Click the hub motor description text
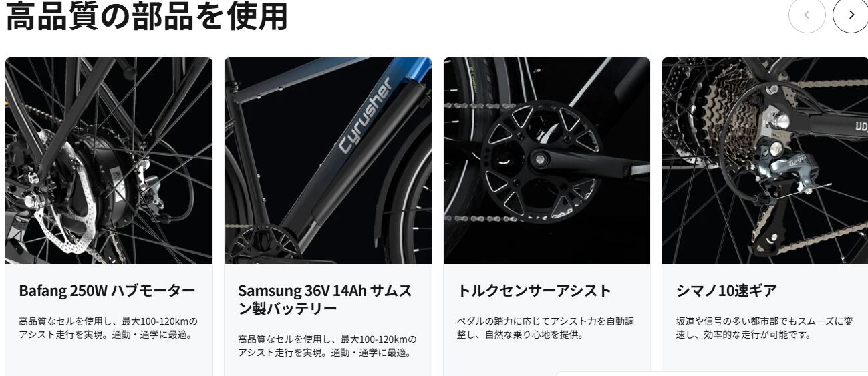This screenshot has width=868, height=376. pos(108,328)
